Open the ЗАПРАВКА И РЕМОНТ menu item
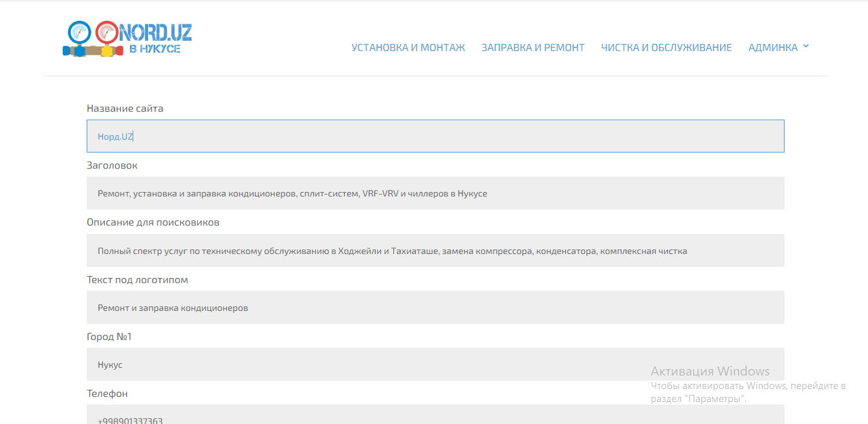 533,47
